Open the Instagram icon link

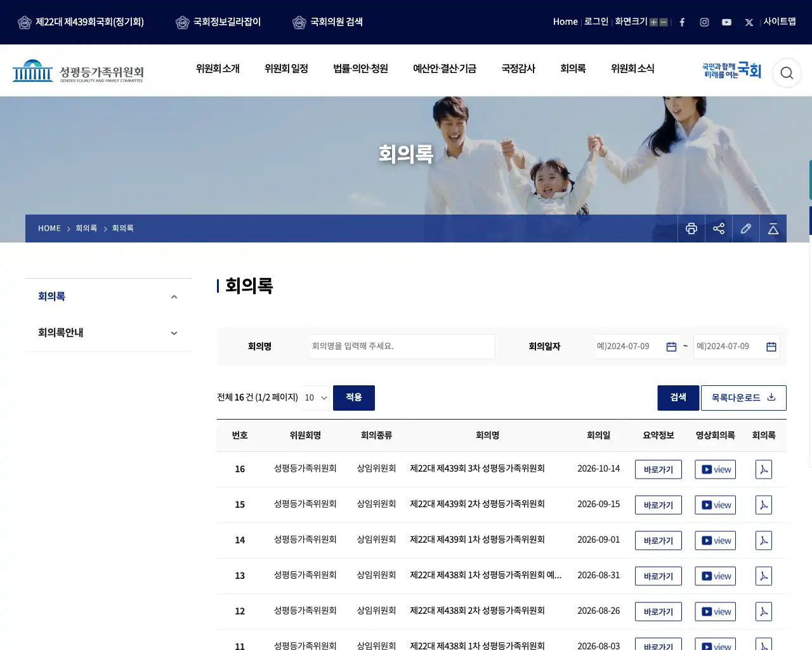704,22
